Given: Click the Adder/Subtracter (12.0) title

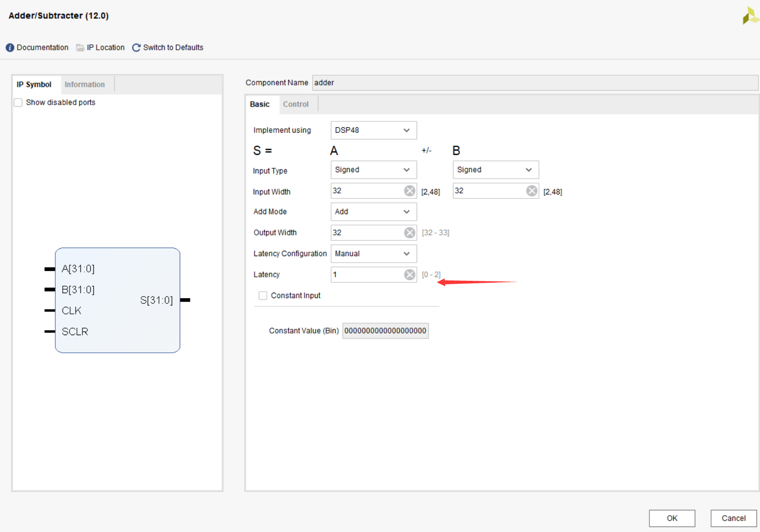Looking at the screenshot, I should [x=59, y=16].
